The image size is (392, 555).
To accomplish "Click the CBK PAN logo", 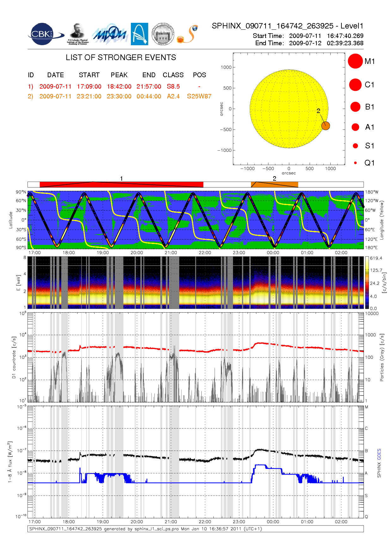I will pos(45,34).
